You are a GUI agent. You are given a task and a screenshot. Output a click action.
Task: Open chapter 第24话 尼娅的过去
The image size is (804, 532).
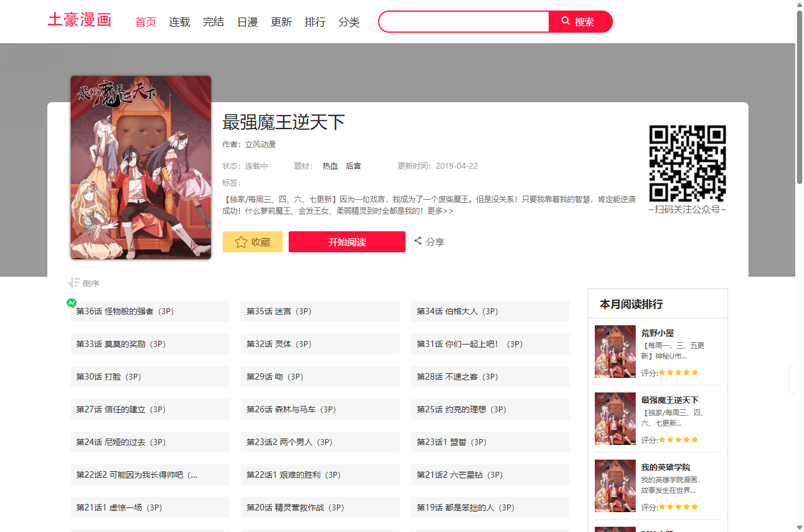(150, 442)
